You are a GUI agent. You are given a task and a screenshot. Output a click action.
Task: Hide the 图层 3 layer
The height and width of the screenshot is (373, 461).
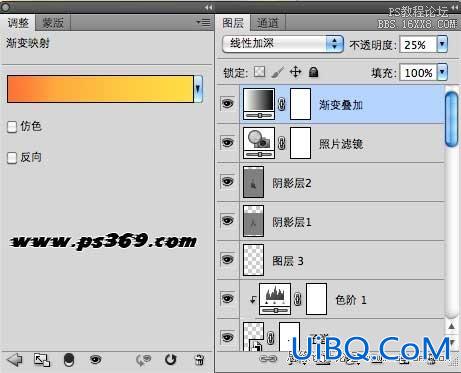pyautogui.click(x=228, y=260)
